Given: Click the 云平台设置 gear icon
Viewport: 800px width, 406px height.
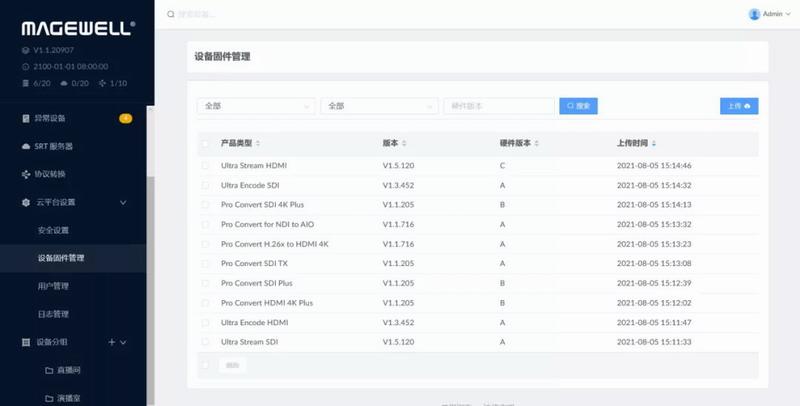Looking at the screenshot, I should tap(26, 202).
